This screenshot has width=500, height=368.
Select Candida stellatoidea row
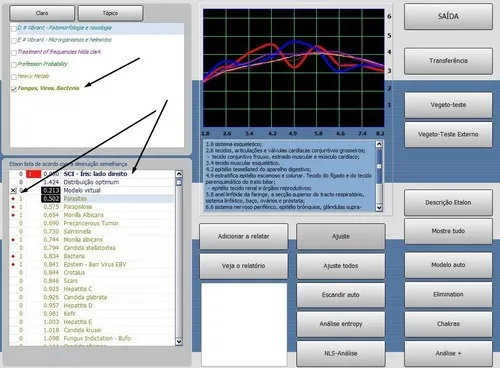click(x=92, y=248)
